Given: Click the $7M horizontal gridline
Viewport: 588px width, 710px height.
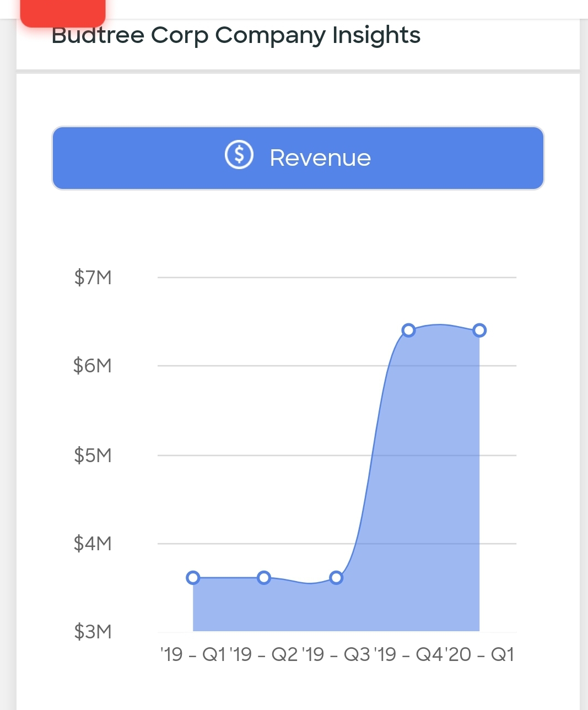Looking at the screenshot, I should point(337,278).
